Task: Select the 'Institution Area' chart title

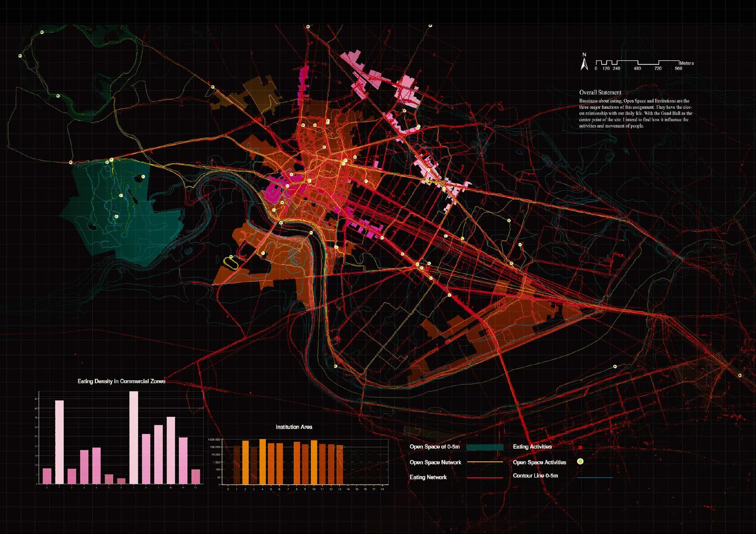Action: pos(294,427)
